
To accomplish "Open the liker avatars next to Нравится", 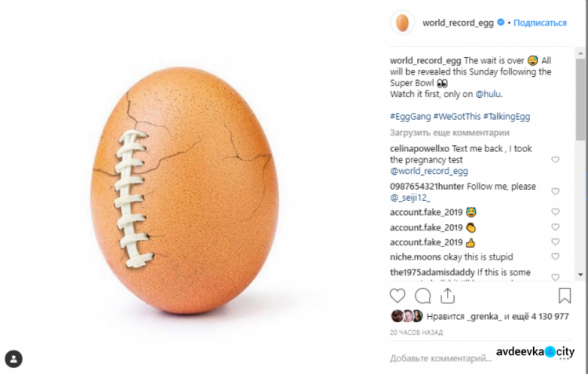I will [406, 316].
